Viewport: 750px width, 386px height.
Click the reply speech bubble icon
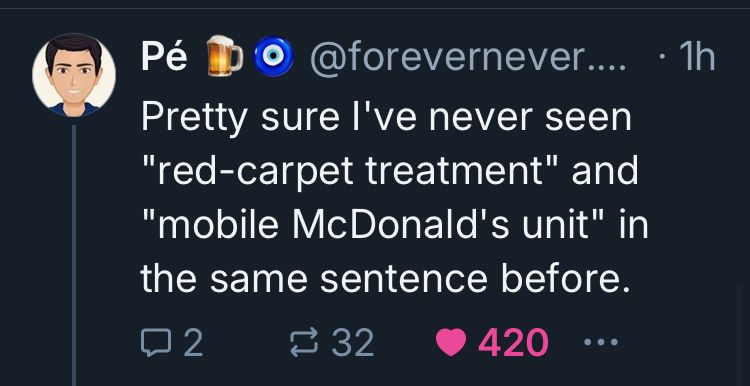(156, 342)
